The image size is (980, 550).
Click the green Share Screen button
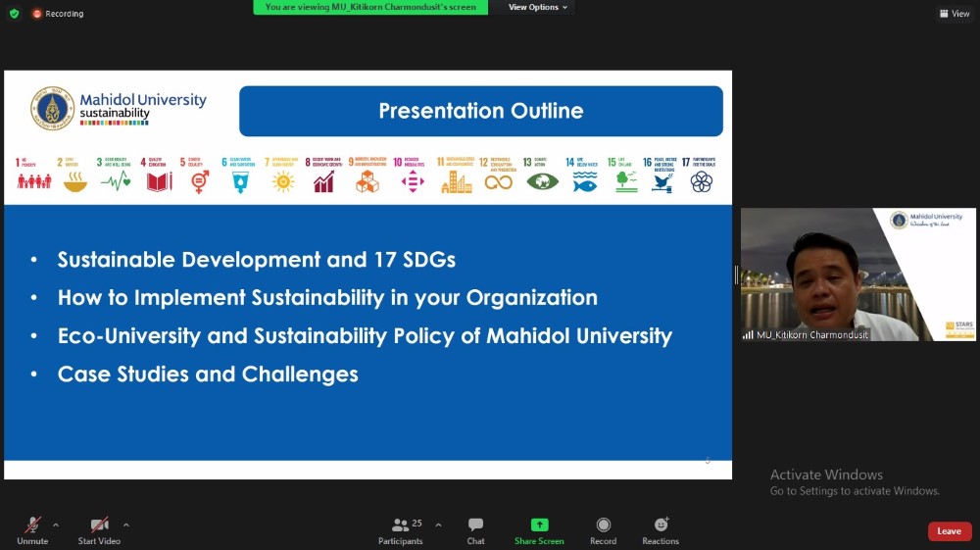(x=539, y=530)
